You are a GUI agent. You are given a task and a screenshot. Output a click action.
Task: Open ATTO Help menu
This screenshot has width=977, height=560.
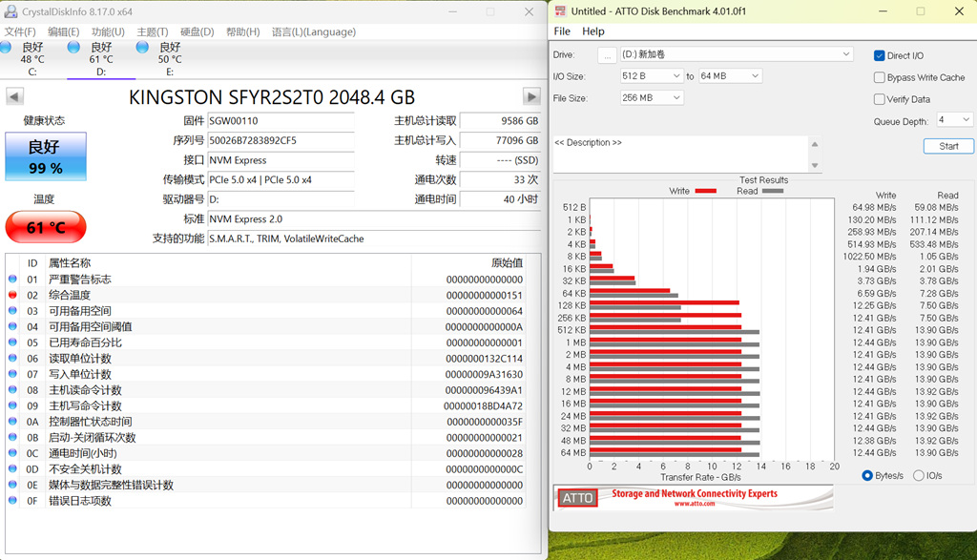coord(593,31)
